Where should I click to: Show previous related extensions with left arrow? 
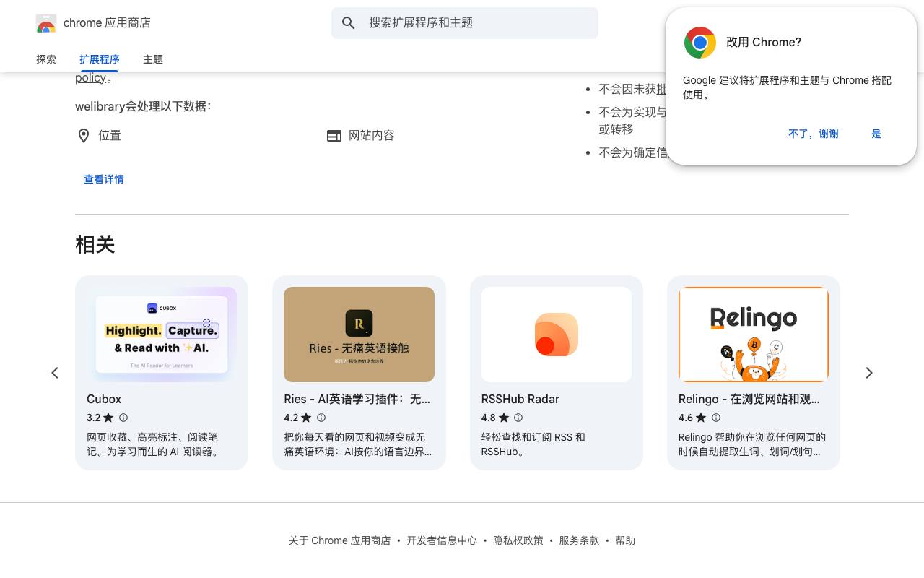click(55, 373)
